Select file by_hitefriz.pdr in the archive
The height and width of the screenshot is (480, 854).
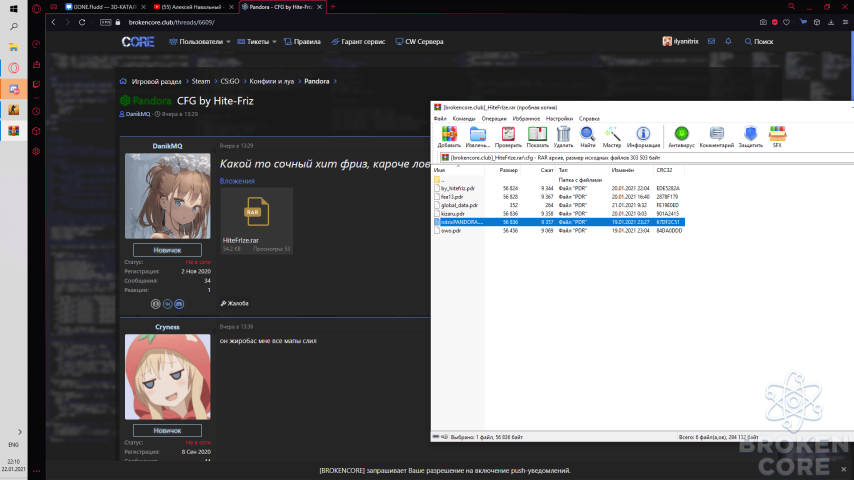(x=458, y=188)
